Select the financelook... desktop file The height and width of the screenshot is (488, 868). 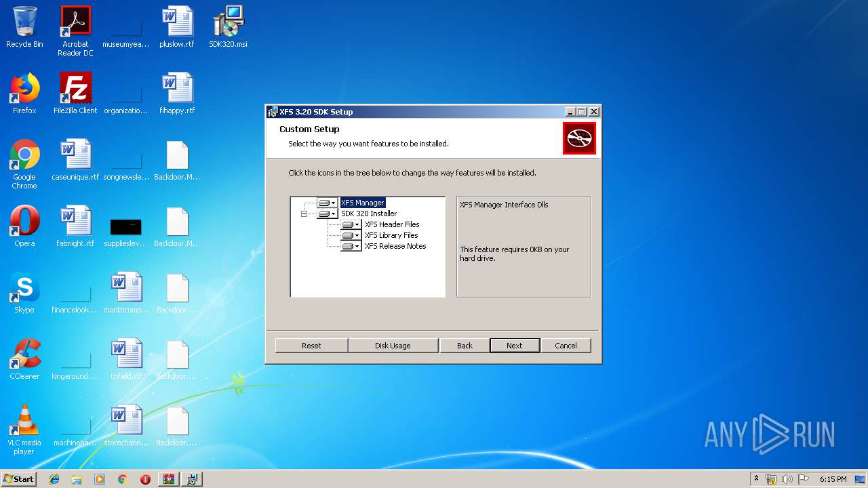(75, 299)
